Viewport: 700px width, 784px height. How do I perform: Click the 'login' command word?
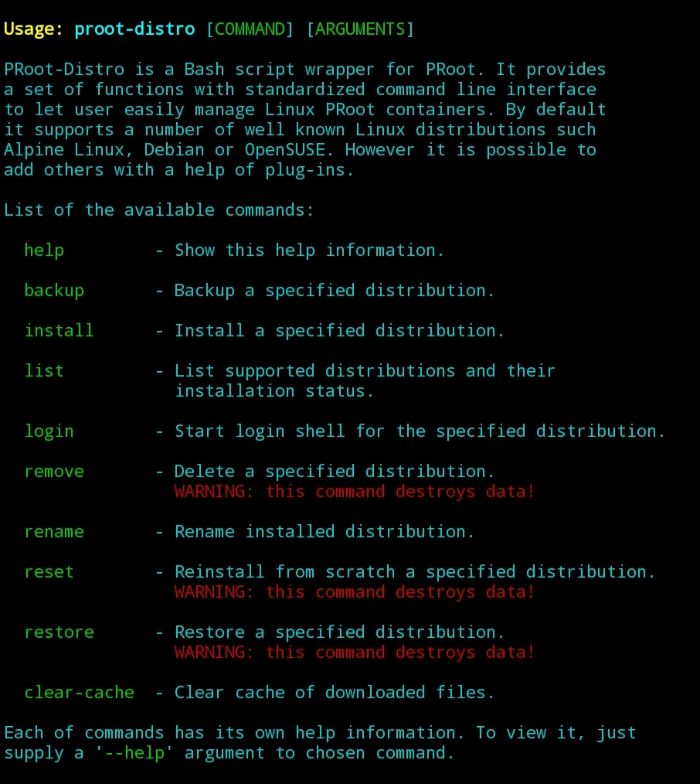(49, 431)
